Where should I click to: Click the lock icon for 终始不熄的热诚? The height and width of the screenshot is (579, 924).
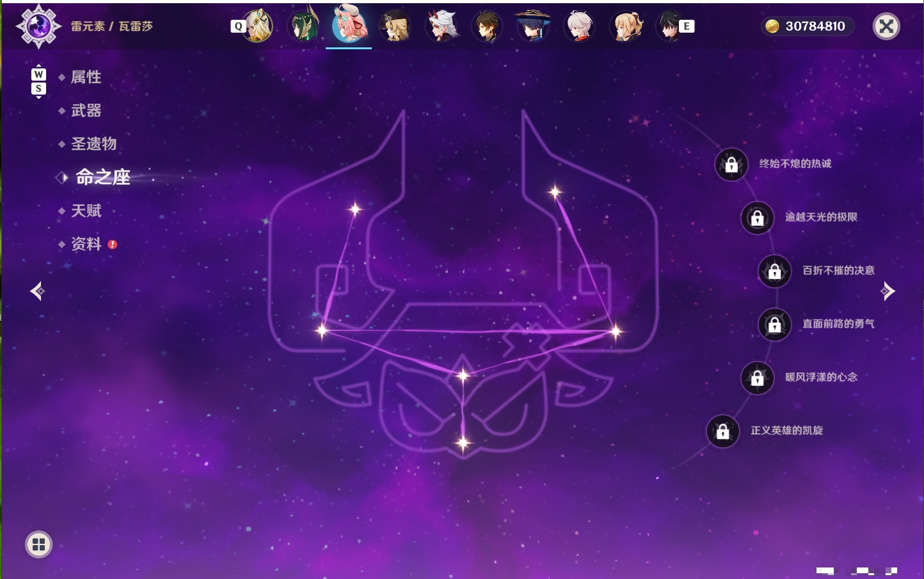[x=731, y=164]
